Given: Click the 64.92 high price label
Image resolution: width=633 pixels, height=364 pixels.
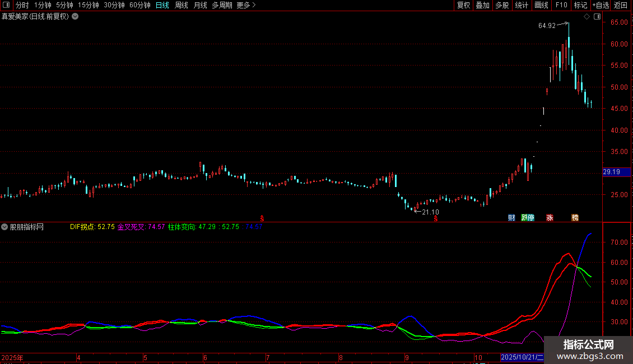Looking at the screenshot, I should pos(547,26).
